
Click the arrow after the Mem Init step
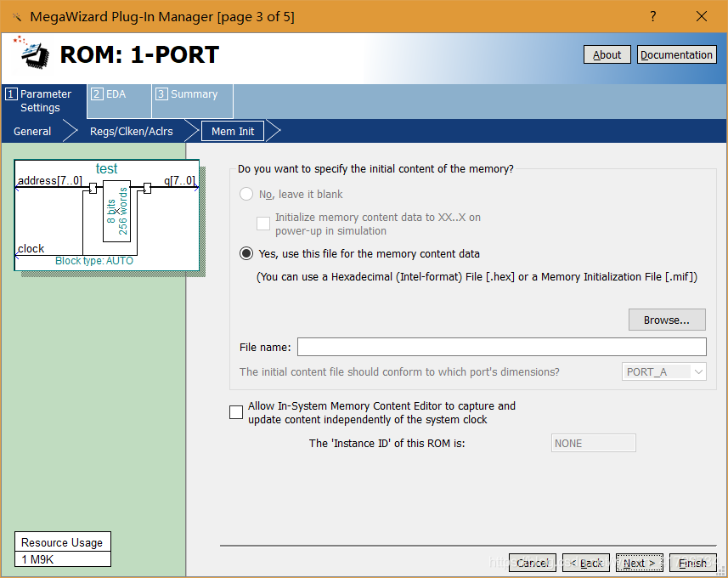[x=274, y=132]
